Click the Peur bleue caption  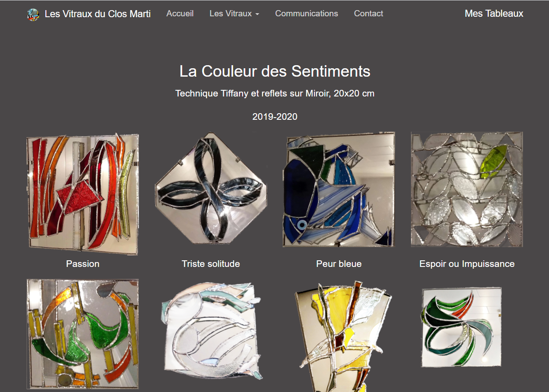339,264
